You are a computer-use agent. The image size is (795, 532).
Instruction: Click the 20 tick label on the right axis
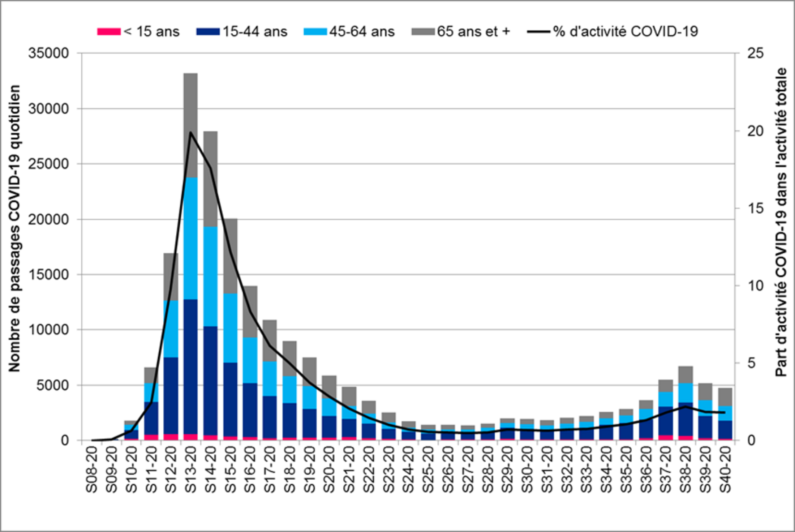[x=755, y=131]
